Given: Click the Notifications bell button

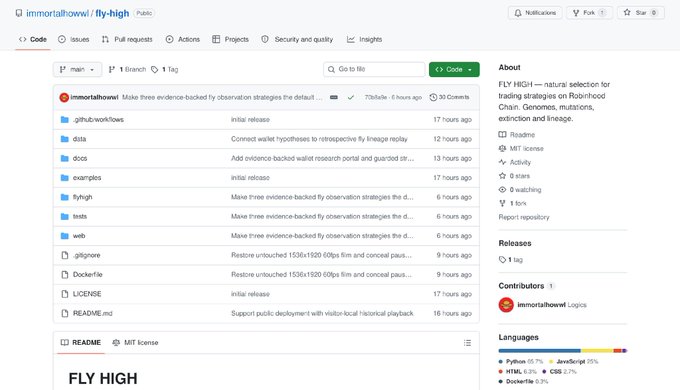Looking at the screenshot, I should (535, 13).
